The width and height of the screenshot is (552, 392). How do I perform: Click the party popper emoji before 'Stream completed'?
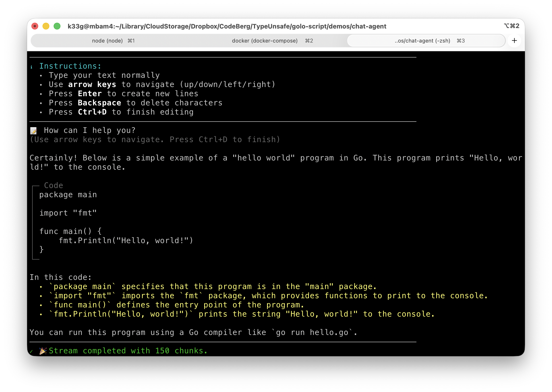(x=43, y=351)
